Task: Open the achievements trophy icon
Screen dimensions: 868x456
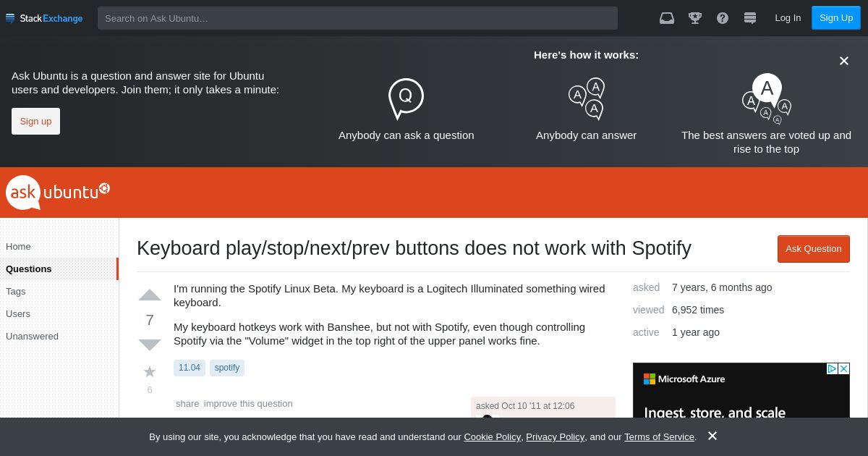Action: (695, 18)
